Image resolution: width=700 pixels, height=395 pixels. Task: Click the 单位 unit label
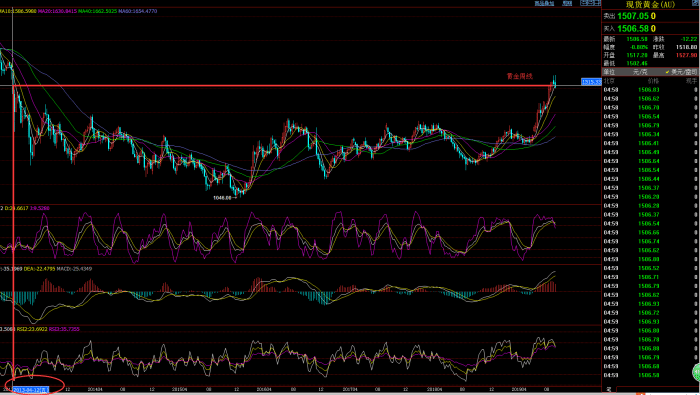pyautogui.click(x=609, y=72)
